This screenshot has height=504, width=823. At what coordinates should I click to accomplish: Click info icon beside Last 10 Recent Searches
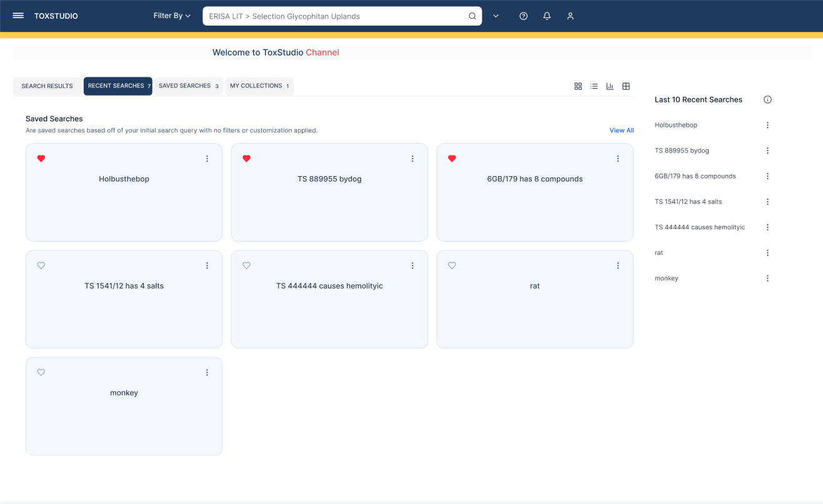click(768, 99)
